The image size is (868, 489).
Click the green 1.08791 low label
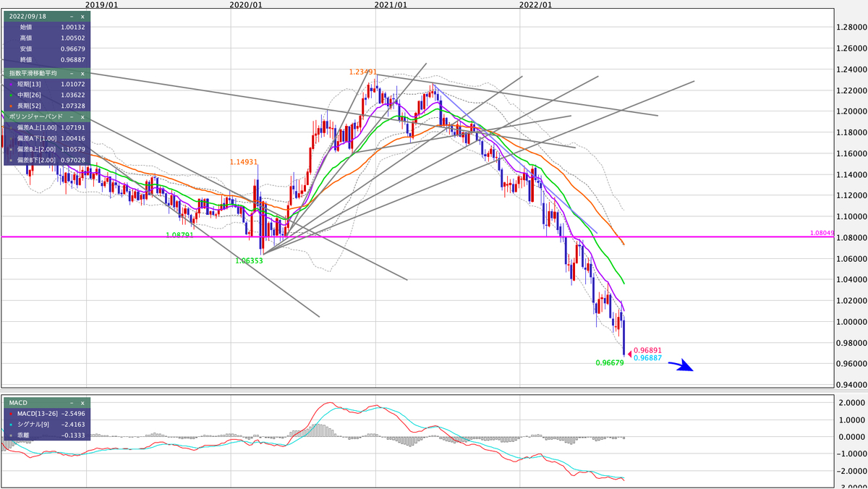coord(179,235)
